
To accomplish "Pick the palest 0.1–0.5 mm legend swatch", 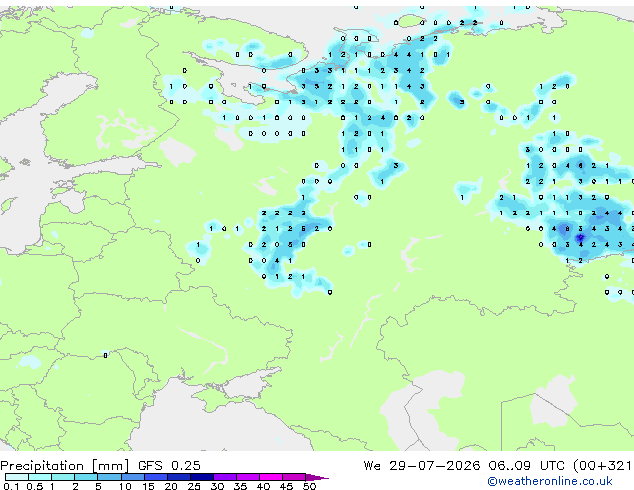I will point(17,477).
